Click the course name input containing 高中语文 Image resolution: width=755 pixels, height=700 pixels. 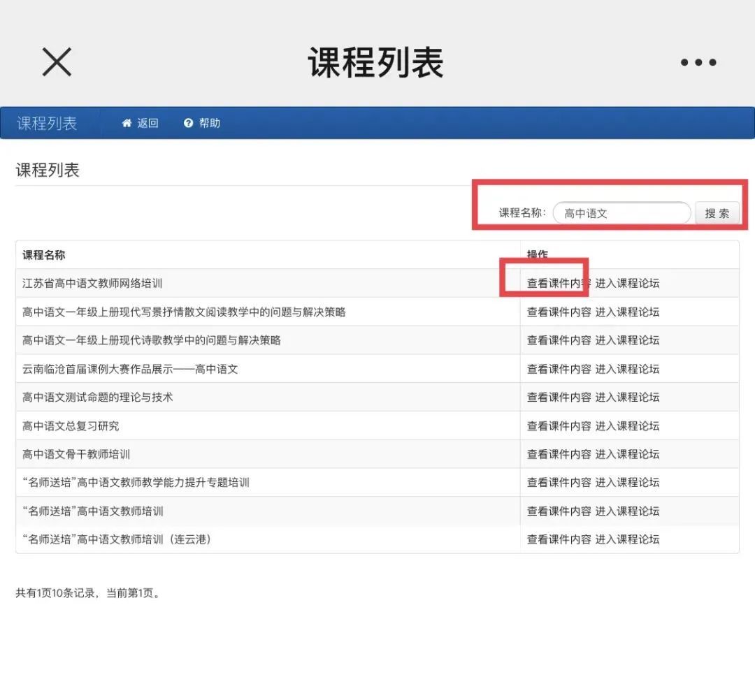[621, 213]
